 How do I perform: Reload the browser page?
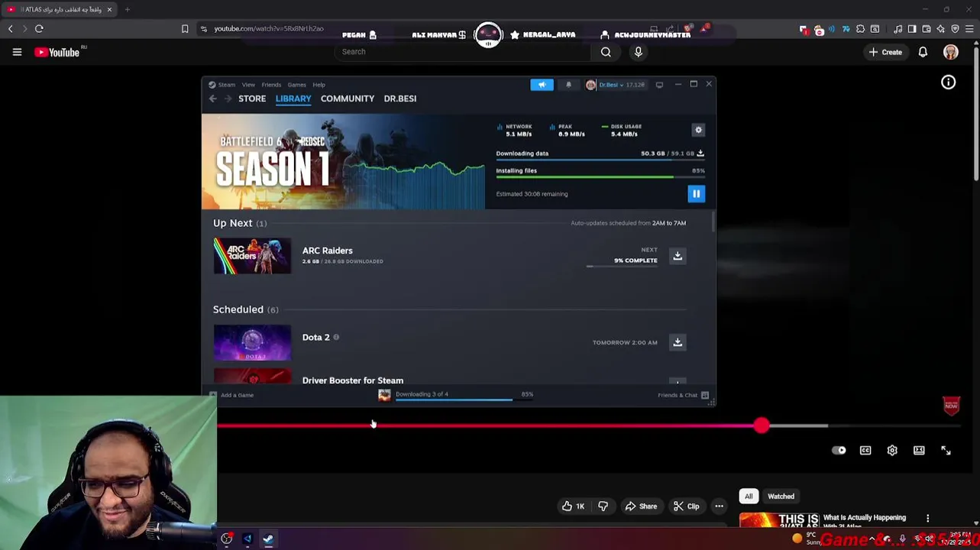(x=39, y=29)
